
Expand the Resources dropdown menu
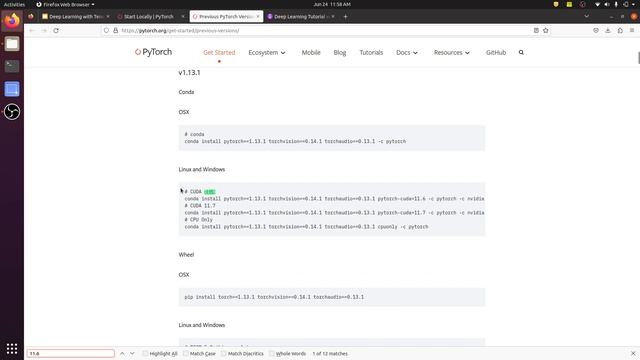point(452,53)
